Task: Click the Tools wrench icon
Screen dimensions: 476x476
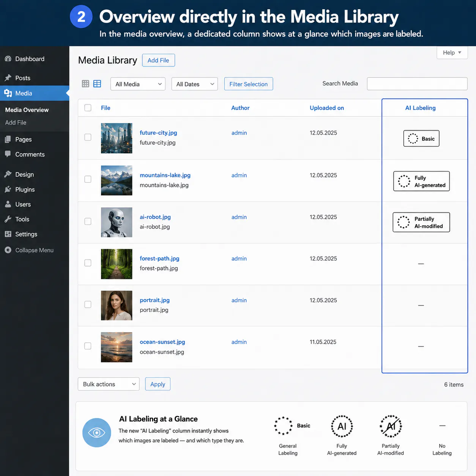Action: point(8,219)
